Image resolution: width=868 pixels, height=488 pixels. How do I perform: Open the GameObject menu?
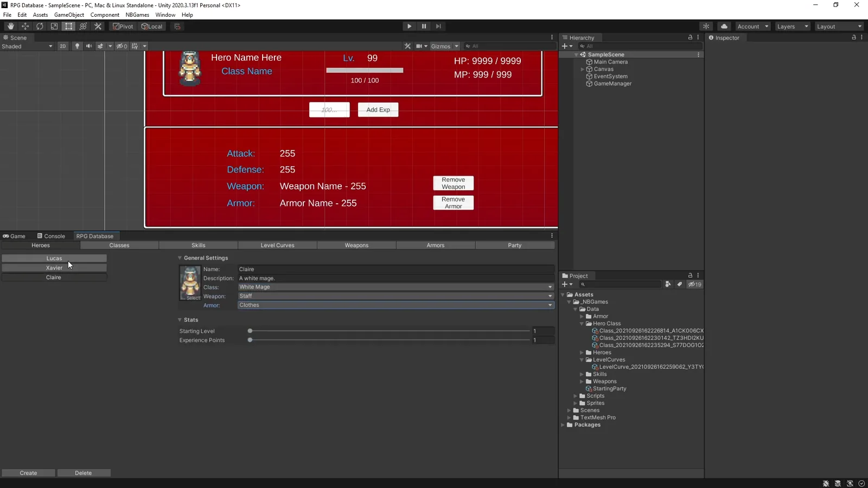(x=69, y=15)
